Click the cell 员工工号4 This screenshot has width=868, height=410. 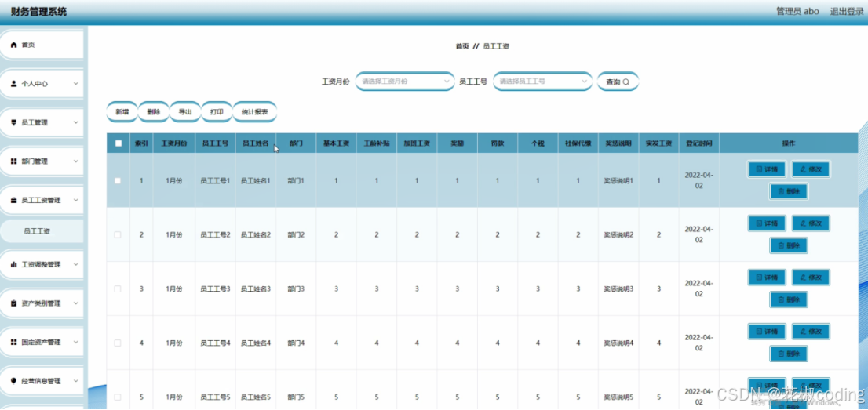pos(215,343)
